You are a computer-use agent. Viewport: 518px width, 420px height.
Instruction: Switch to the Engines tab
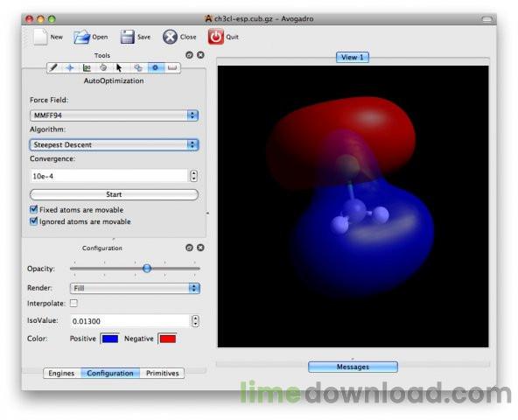61,373
